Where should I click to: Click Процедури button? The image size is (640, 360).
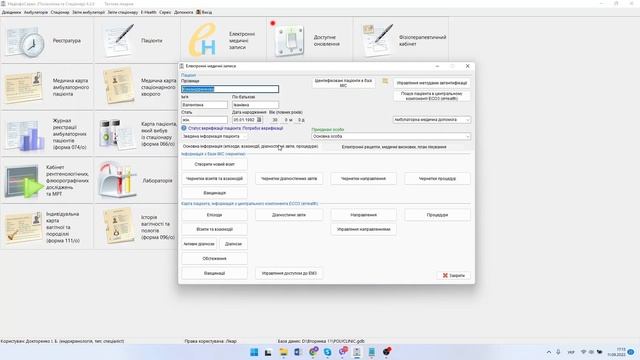[x=437, y=215]
